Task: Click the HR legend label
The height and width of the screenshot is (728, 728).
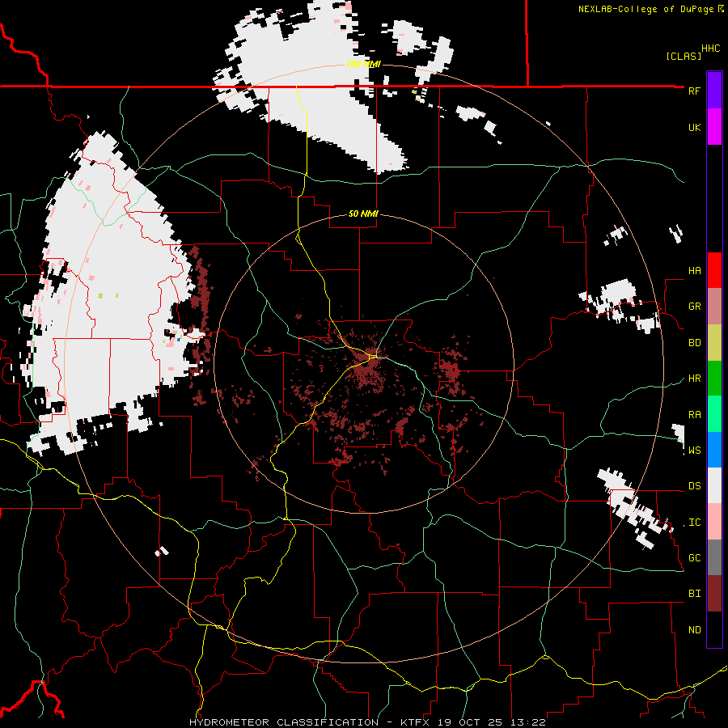Action: click(694, 379)
